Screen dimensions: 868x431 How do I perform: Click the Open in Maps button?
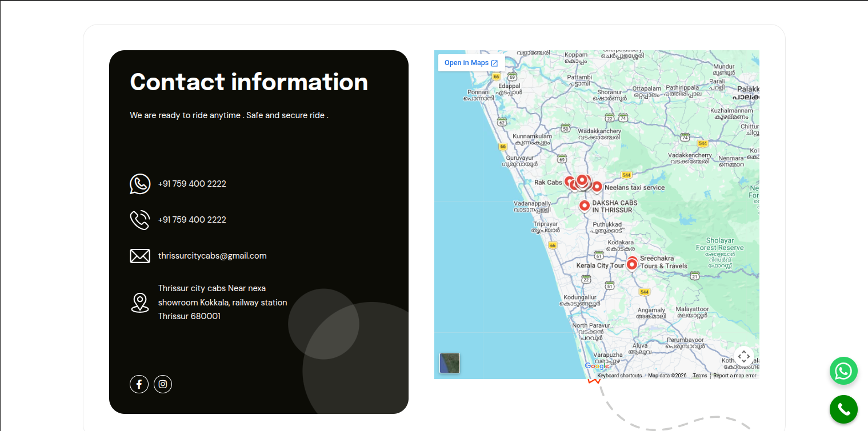[x=471, y=63]
